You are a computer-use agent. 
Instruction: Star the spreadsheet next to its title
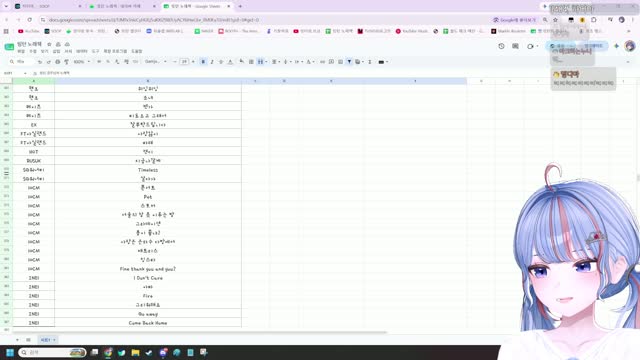(49, 44)
